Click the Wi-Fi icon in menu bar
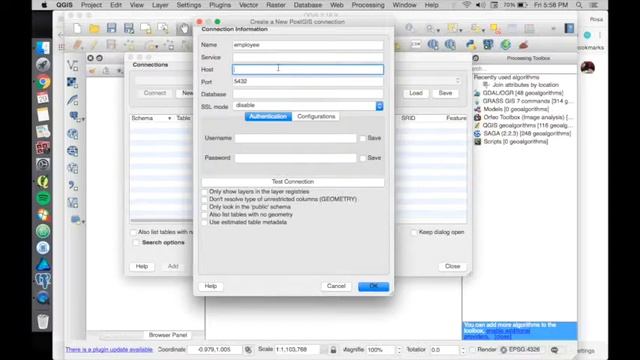 tap(467, 5)
